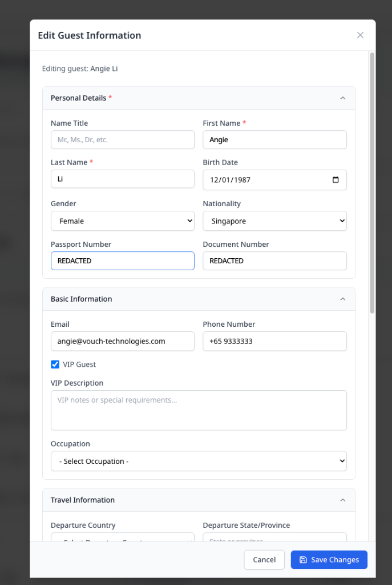Click the Save Changes button

coord(329,560)
